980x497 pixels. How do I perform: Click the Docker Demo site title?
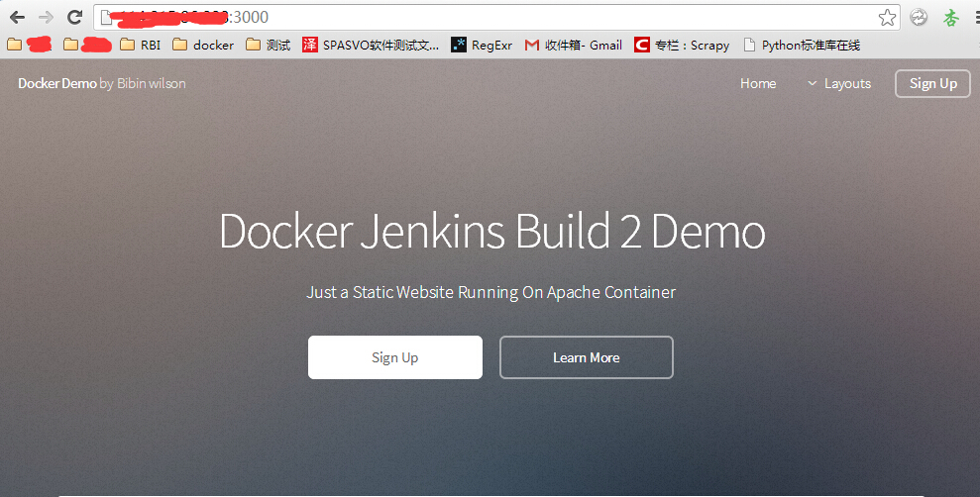[102, 84]
